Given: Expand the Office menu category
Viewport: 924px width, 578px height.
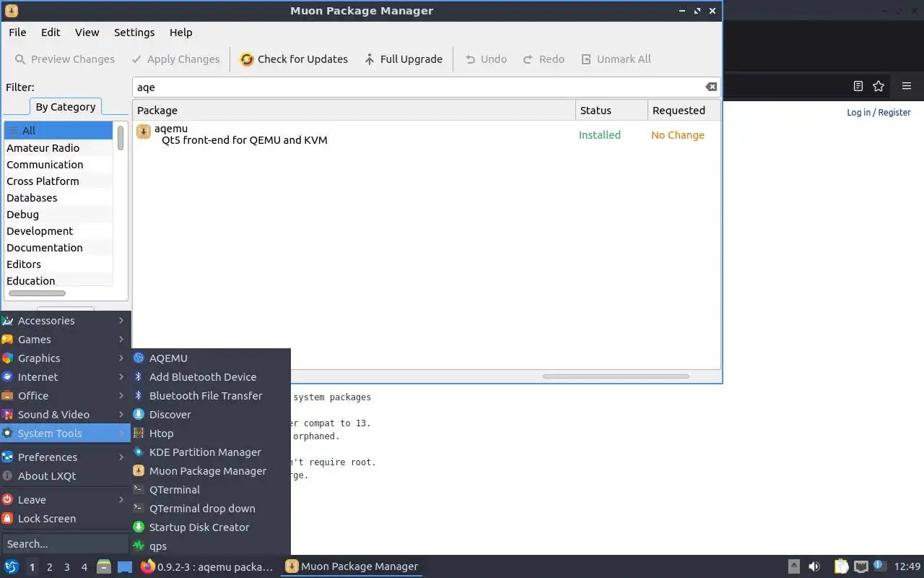Looking at the screenshot, I should pos(65,396).
